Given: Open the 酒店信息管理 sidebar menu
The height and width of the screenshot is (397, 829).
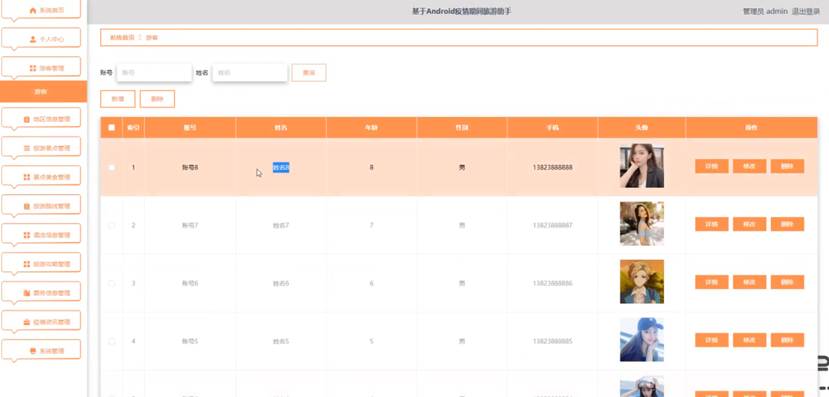Looking at the screenshot, I should click(41, 235).
